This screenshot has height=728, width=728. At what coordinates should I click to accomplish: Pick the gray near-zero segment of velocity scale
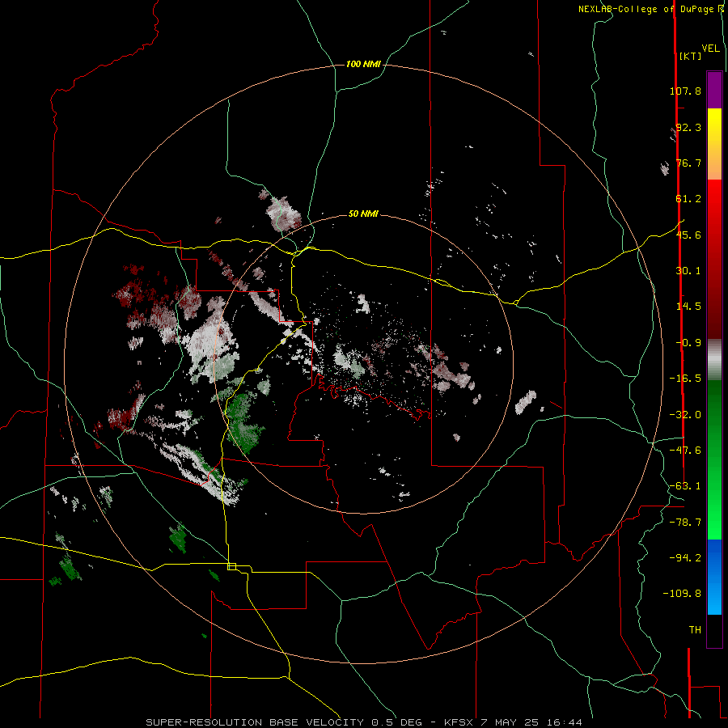click(714, 360)
